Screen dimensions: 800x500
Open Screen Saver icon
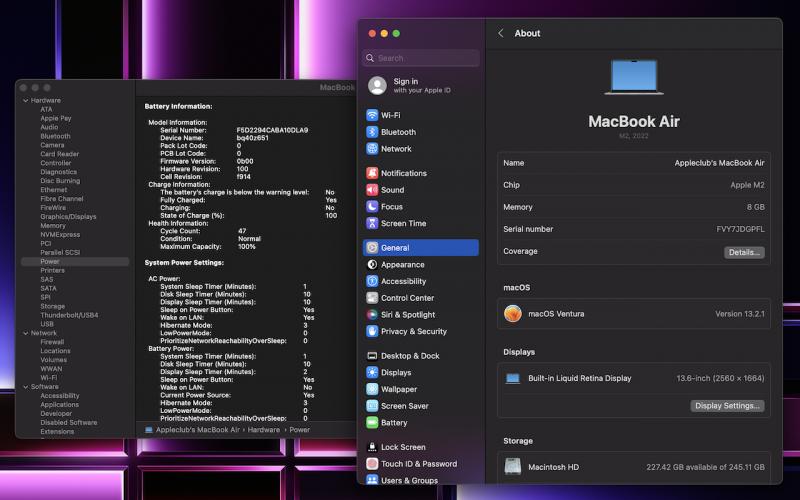coord(372,406)
